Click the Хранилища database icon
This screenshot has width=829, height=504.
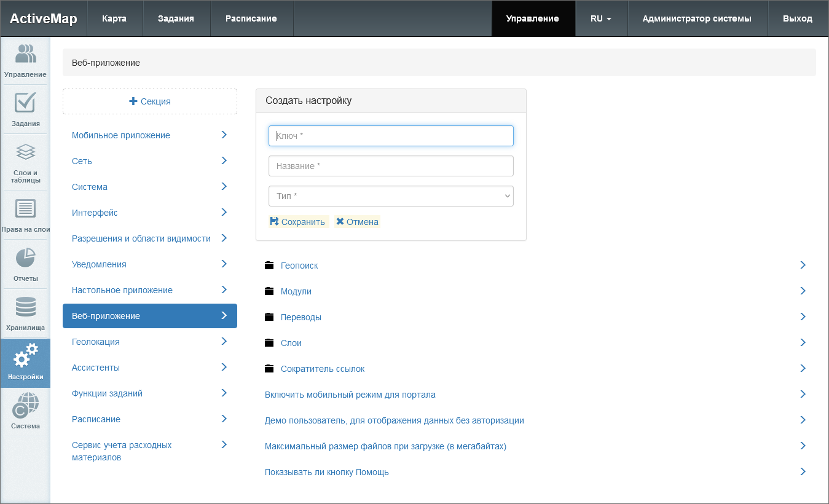(25, 307)
